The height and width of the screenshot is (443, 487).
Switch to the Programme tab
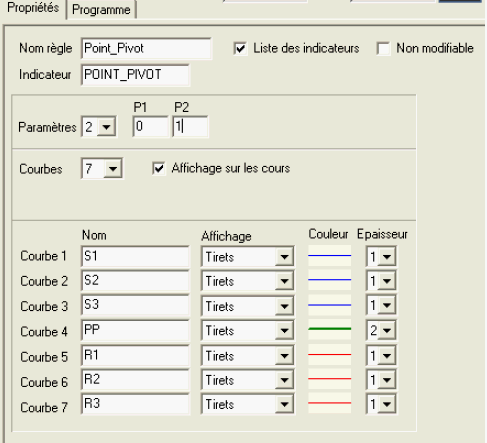pos(101,10)
